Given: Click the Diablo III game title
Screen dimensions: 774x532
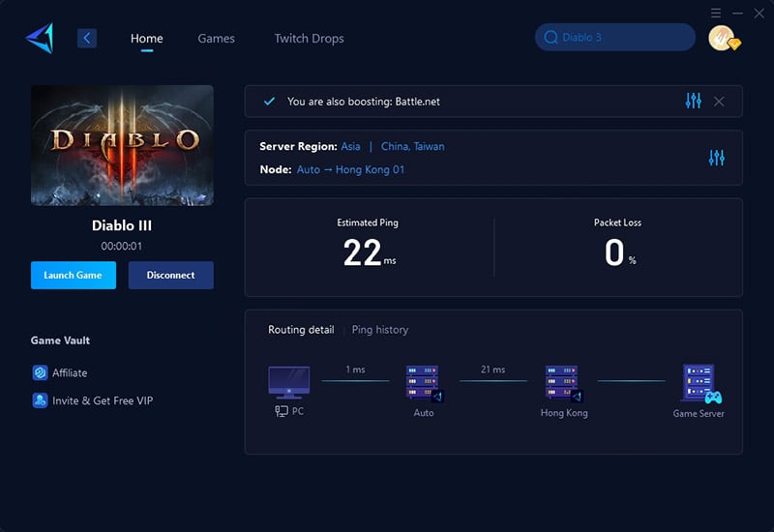Looking at the screenshot, I should (122, 225).
